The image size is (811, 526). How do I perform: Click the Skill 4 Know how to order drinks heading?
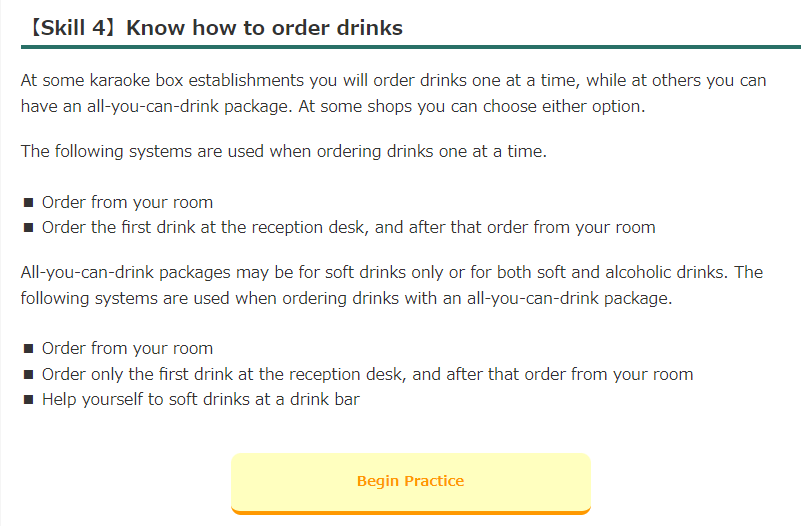(213, 27)
